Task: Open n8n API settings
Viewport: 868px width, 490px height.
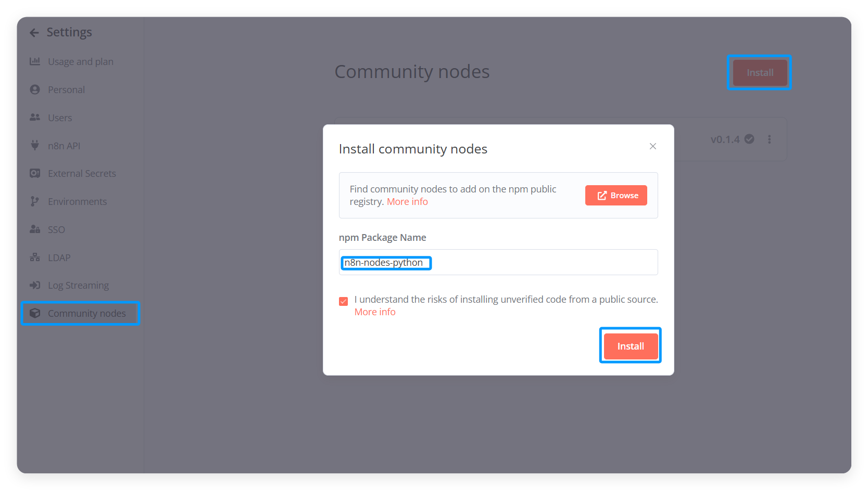Action: (x=64, y=146)
